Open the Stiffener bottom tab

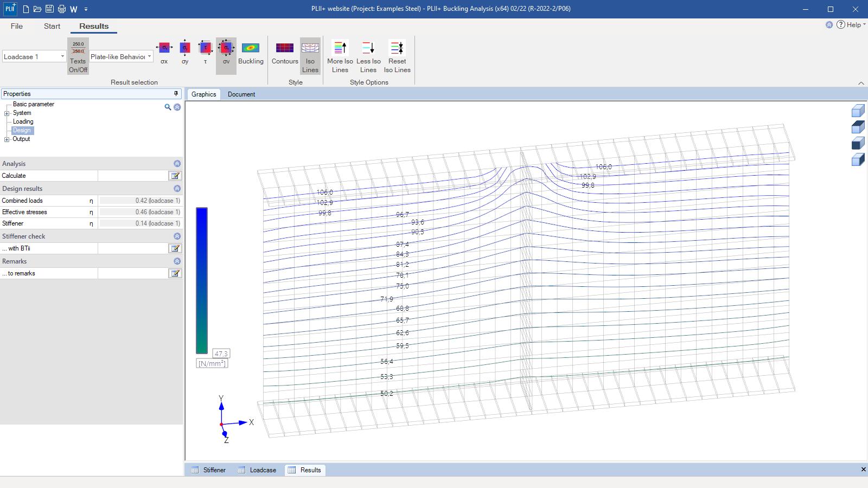pyautogui.click(x=208, y=470)
